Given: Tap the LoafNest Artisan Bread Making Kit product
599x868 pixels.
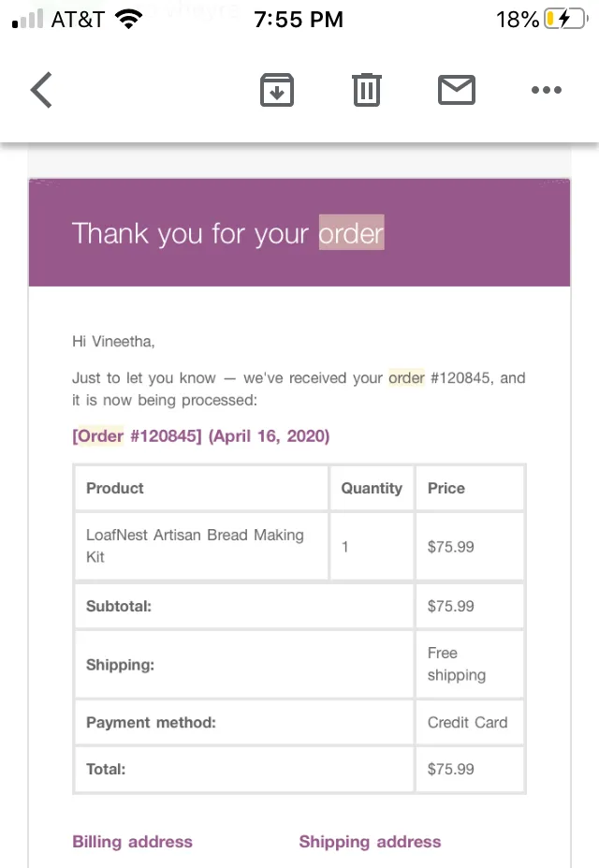Looking at the screenshot, I should click(195, 546).
